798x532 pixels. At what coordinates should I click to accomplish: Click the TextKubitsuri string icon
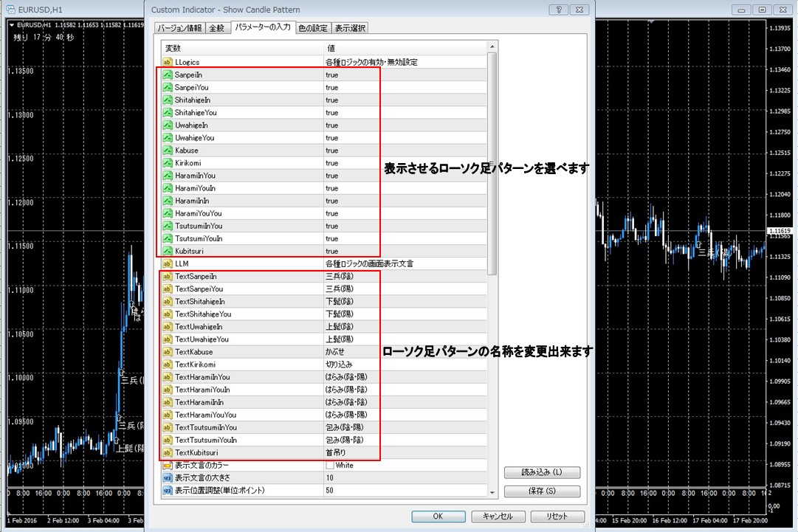point(168,452)
